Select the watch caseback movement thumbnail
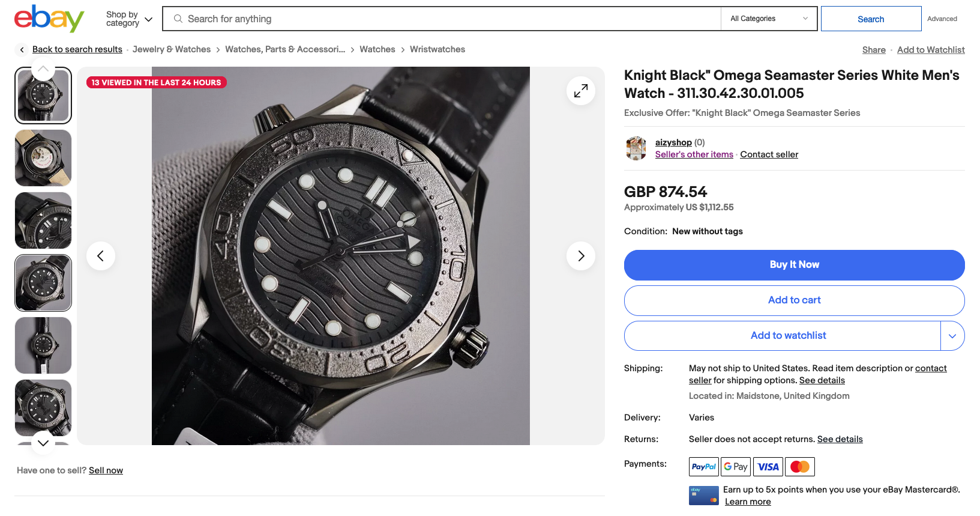 click(x=43, y=158)
